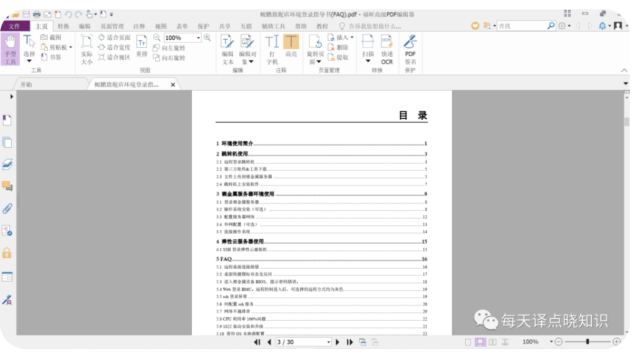Choose Fit Visible (适合视区)
Screen dimensions: 644x363
click(114, 57)
